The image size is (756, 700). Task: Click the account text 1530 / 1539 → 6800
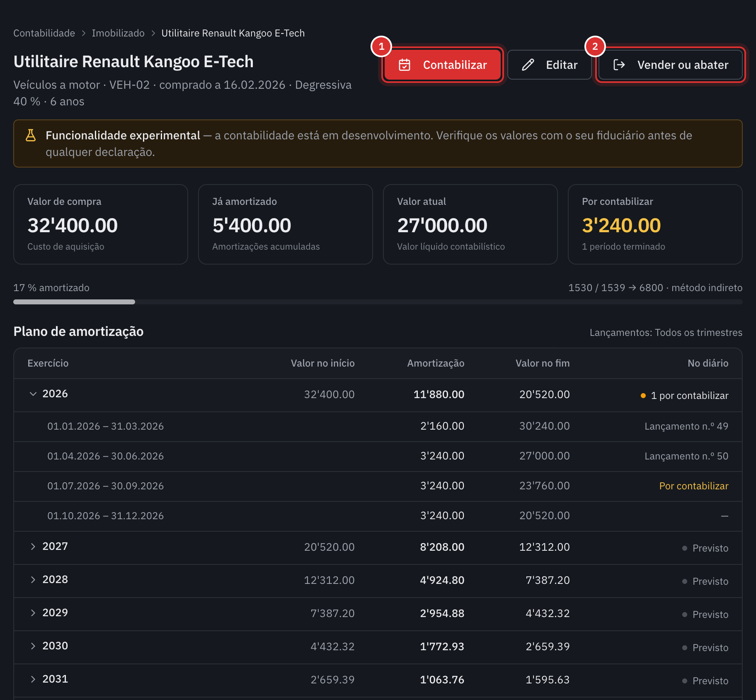[x=615, y=288]
